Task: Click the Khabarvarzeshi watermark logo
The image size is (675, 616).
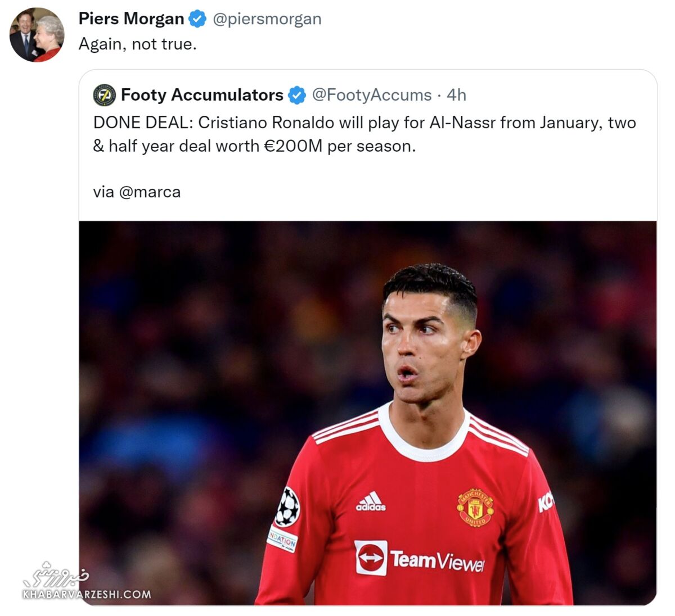Action: pos(56,573)
